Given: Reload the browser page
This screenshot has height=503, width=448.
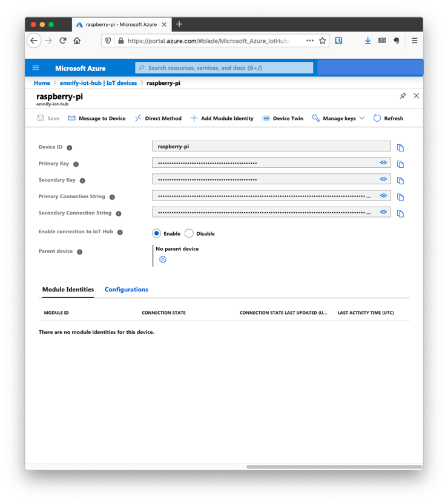Looking at the screenshot, I should (63, 41).
